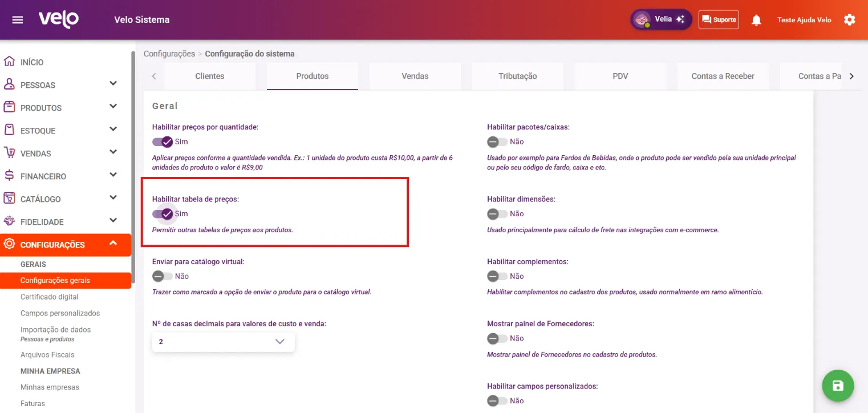
Task: Disable the Habilitar preços por quantidade toggle
Action: coord(163,141)
